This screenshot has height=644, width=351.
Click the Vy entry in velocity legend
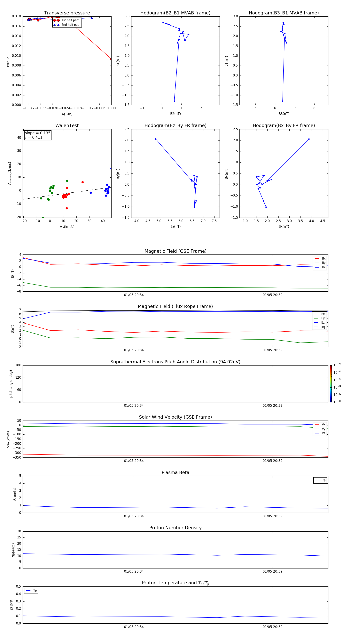point(320,429)
